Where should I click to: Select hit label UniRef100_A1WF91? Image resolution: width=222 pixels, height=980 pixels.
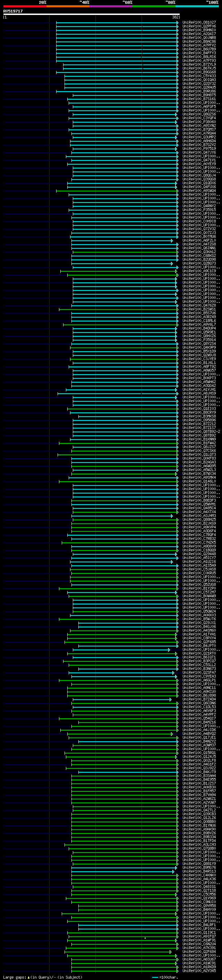199,940
